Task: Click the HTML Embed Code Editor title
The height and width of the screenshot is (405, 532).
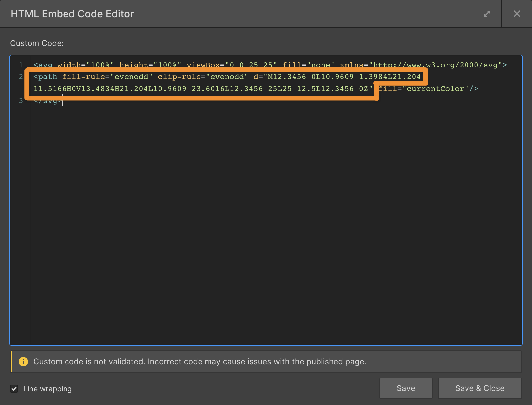Action: pyautogui.click(x=72, y=14)
